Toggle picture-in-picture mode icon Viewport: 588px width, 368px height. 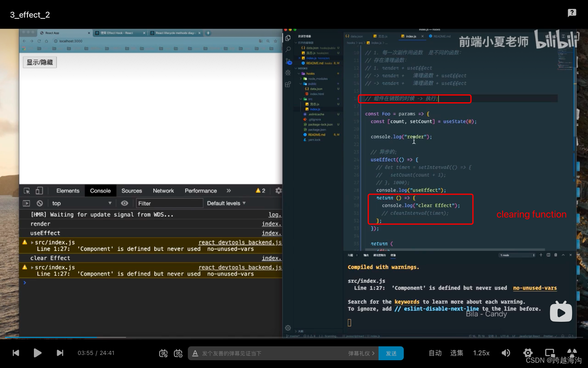coord(550,353)
